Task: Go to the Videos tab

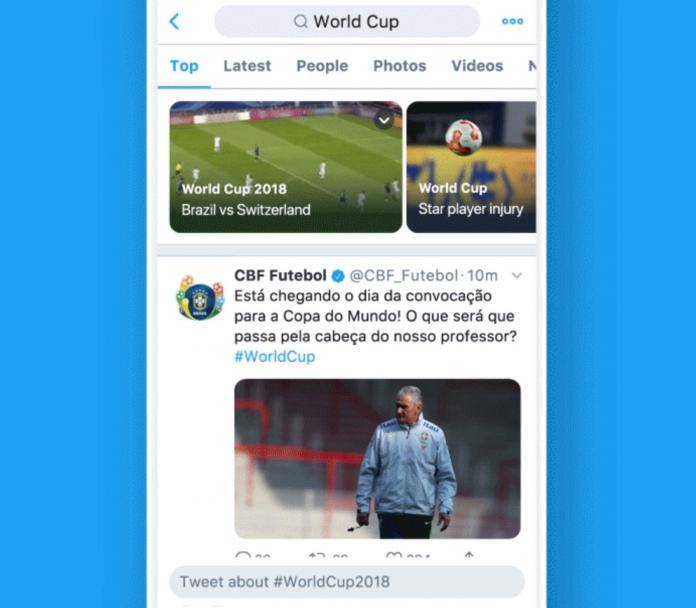Action: (477, 66)
